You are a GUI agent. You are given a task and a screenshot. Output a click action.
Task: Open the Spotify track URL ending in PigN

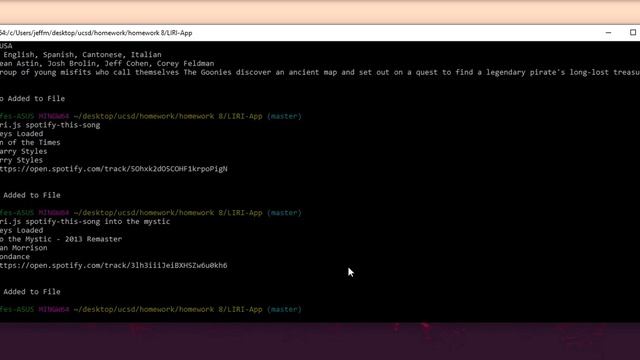(x=114, y=169)
